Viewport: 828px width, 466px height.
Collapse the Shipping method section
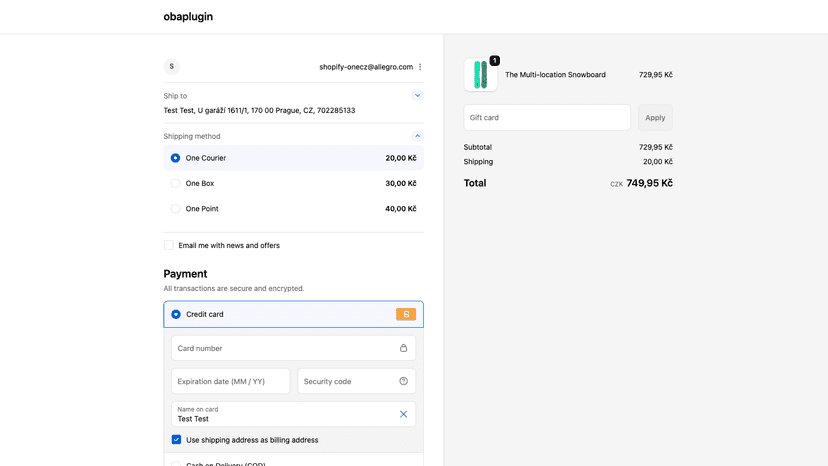tap(417, 136)
